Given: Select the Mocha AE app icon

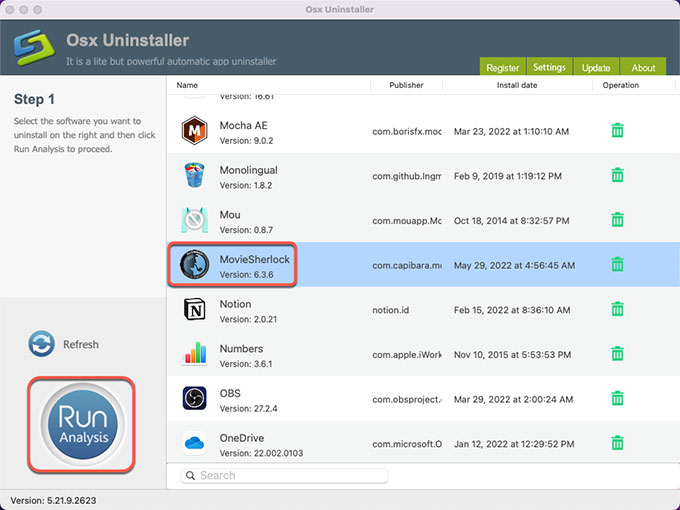Looking at the screenshot, I should [194, 130].
